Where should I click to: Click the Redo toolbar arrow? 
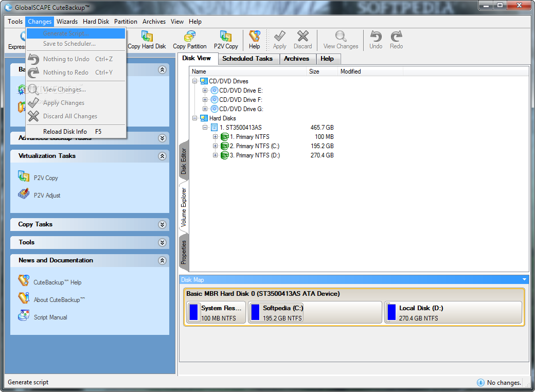[x=397, y=36]
